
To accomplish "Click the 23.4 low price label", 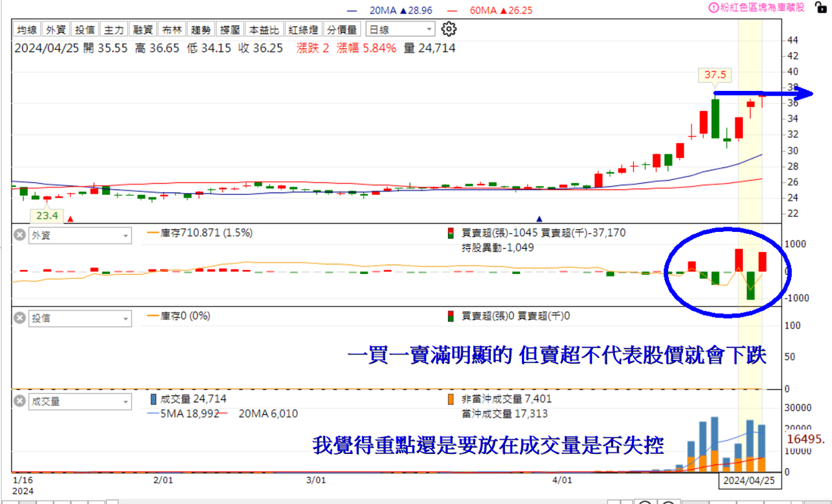I will (x=46, y=215).
